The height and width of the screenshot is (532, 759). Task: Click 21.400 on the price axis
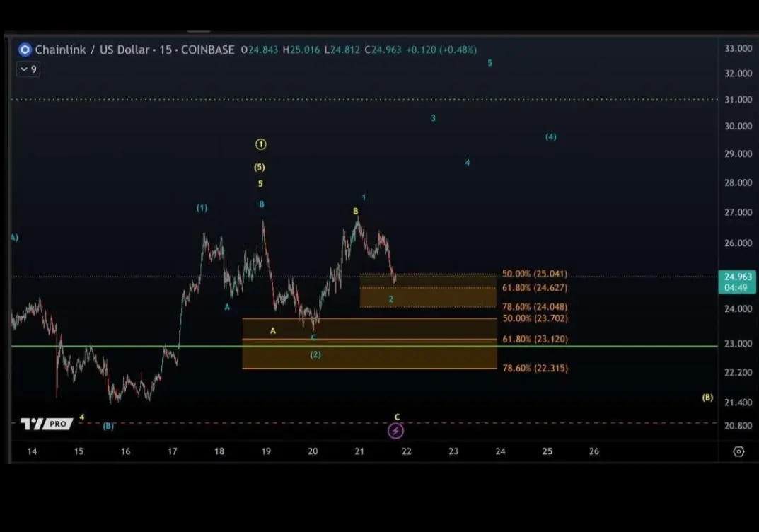pyautogui.click(x=738, y=403)
